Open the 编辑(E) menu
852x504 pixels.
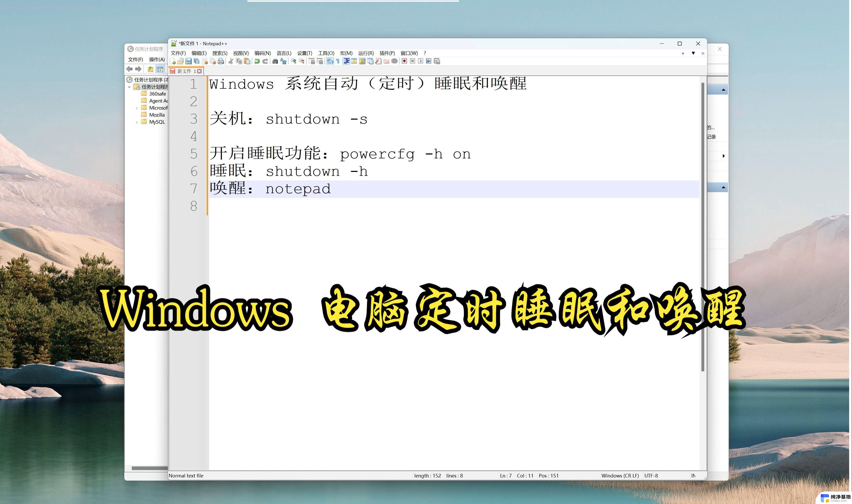pos(197,53)
